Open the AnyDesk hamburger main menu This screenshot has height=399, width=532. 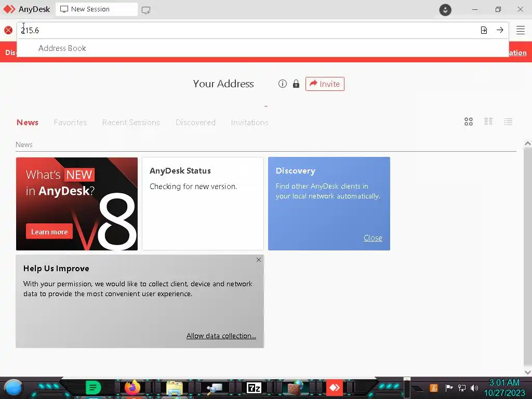pyautogui.click(x=520, y=30)
